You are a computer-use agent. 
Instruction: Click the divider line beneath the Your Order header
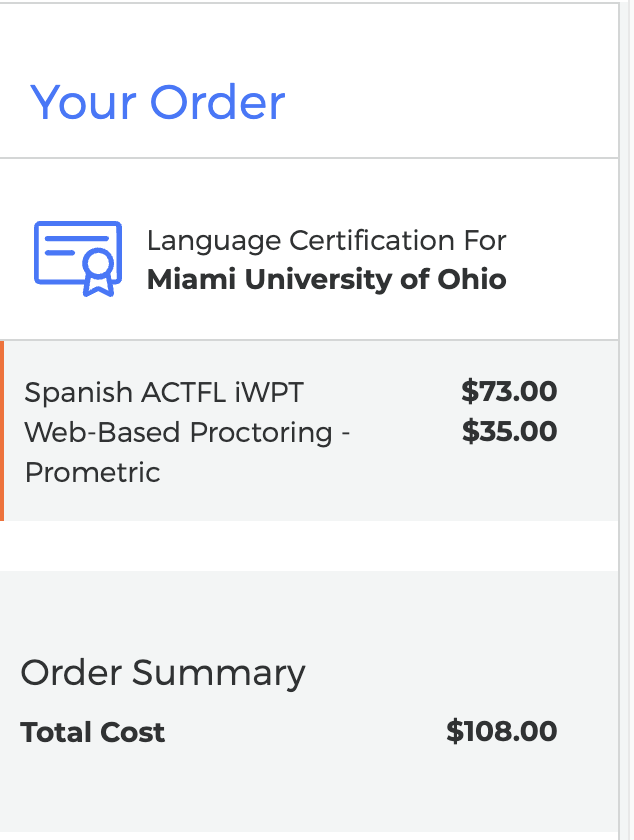click(x=309, y=158)
